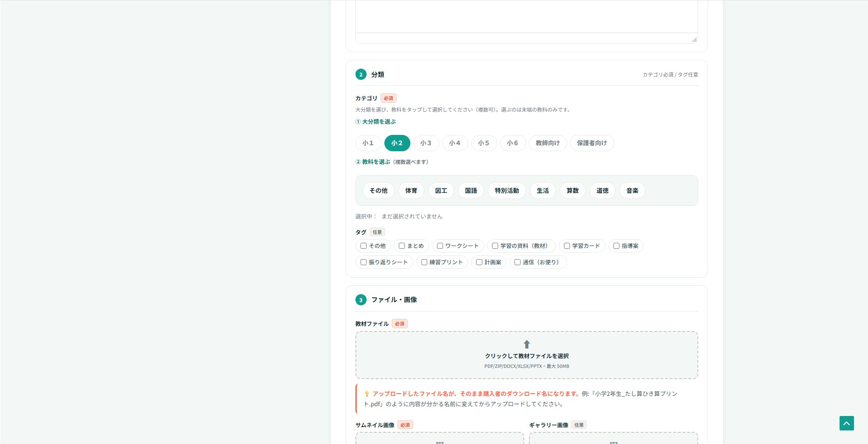This screenshot has width=868, height=444.
Task: Click the ギャラリー画像 upload area
Action: [x=613, y=438]
